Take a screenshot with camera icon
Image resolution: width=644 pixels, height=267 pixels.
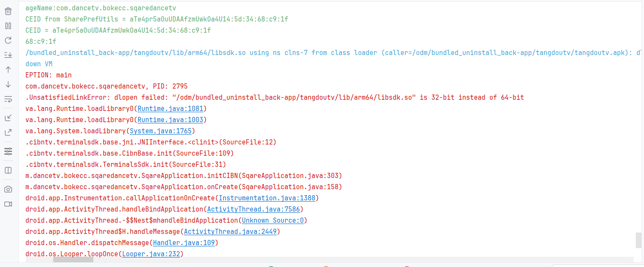click(x=8, y=189)
